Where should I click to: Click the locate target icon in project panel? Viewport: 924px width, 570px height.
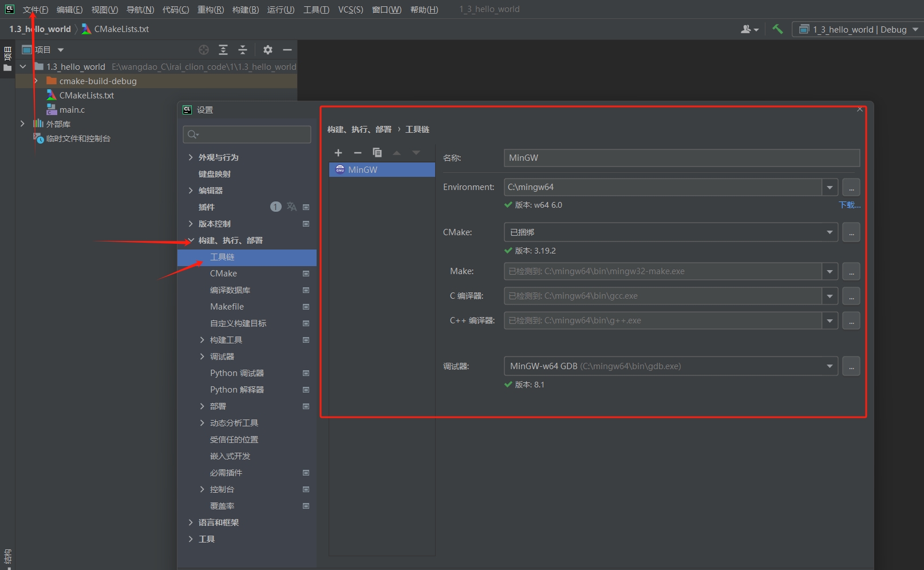tap(203, 50)
